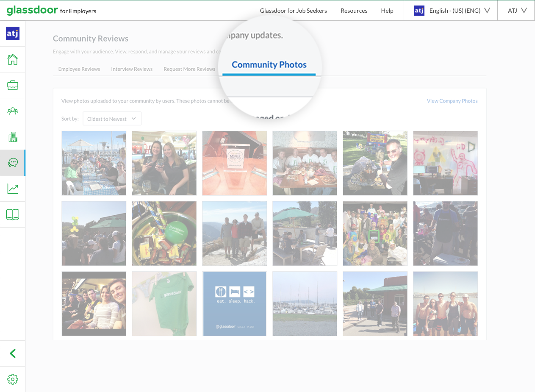
Task: Click the View Company Photos link
Action: click(452, 101)
